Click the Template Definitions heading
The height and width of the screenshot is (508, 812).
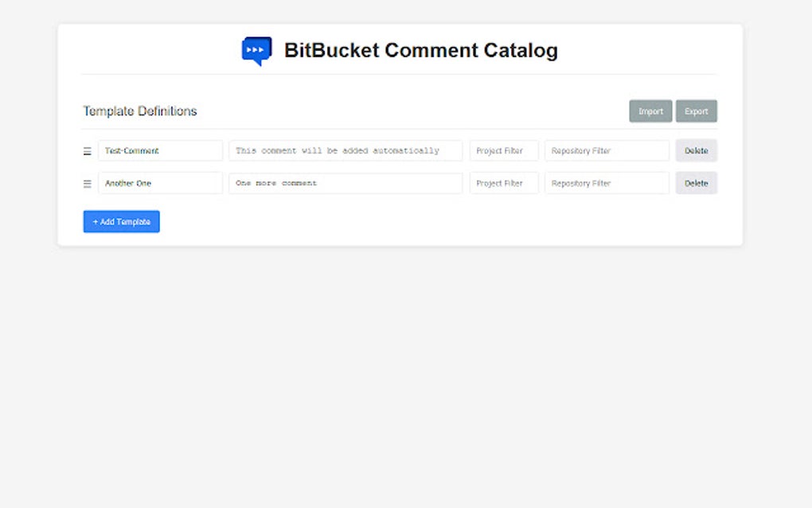click(x=139, y=111)
